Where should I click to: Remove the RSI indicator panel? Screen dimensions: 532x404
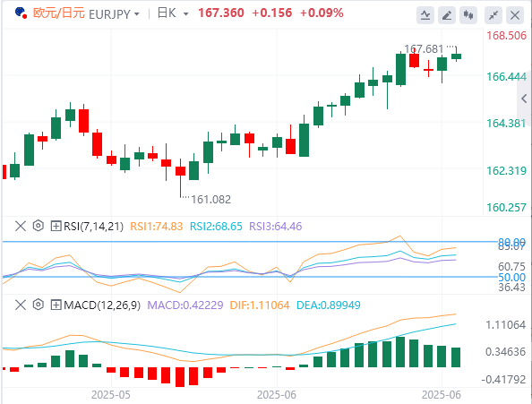pos(21,226)
